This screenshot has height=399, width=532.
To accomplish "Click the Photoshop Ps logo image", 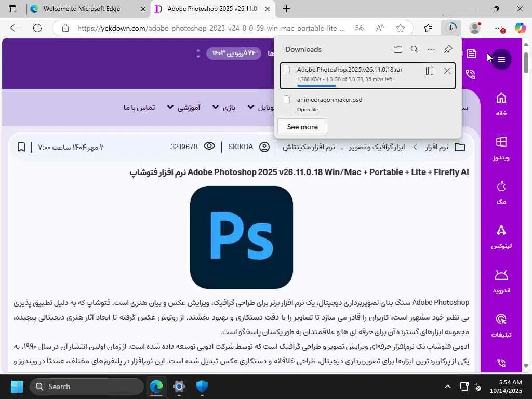I will click(241, 237).
